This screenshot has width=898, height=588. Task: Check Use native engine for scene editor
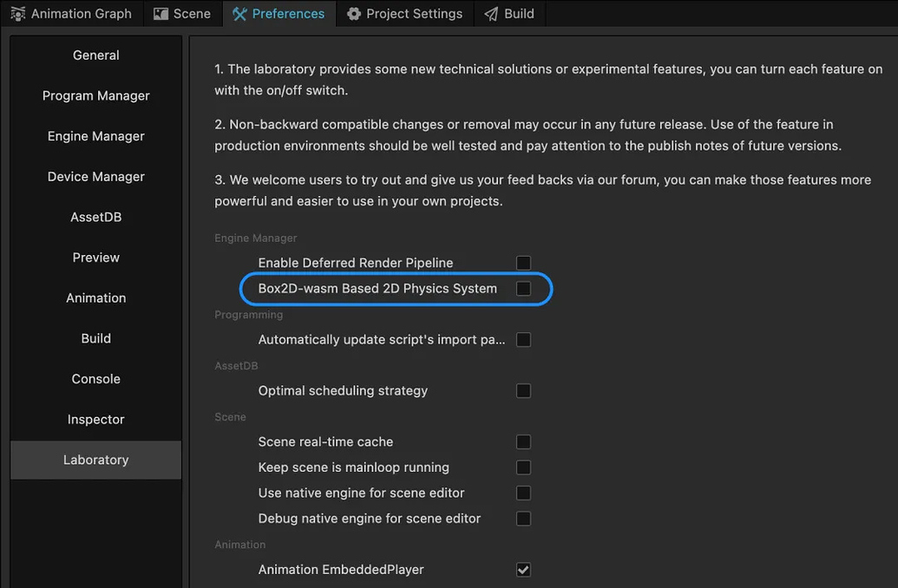523,493
